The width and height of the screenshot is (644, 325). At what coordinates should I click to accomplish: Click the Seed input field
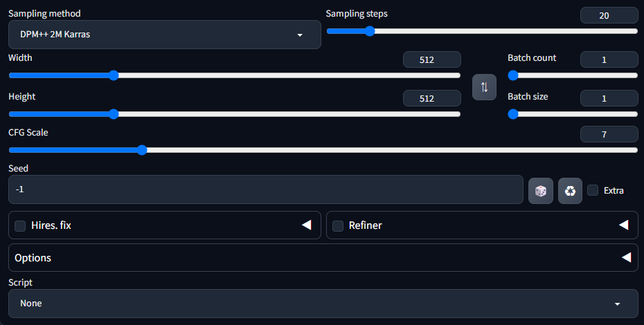pyautogui.click(x=266, y=189)
